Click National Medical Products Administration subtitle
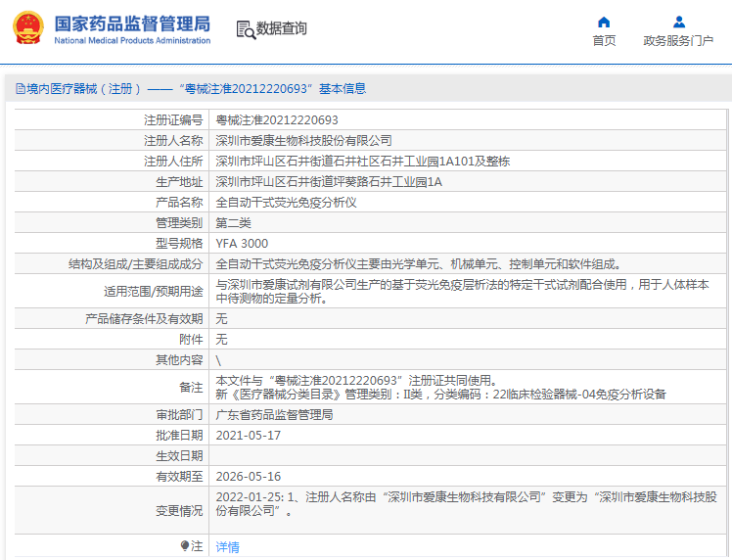Viewport: 732px width, 560px height. point(132,41)
